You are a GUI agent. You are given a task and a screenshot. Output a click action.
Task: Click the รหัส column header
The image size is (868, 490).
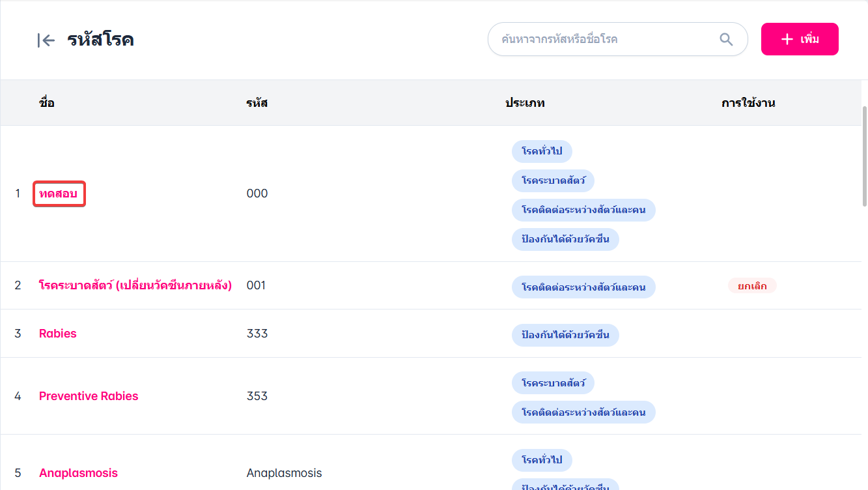click(257, 103)
